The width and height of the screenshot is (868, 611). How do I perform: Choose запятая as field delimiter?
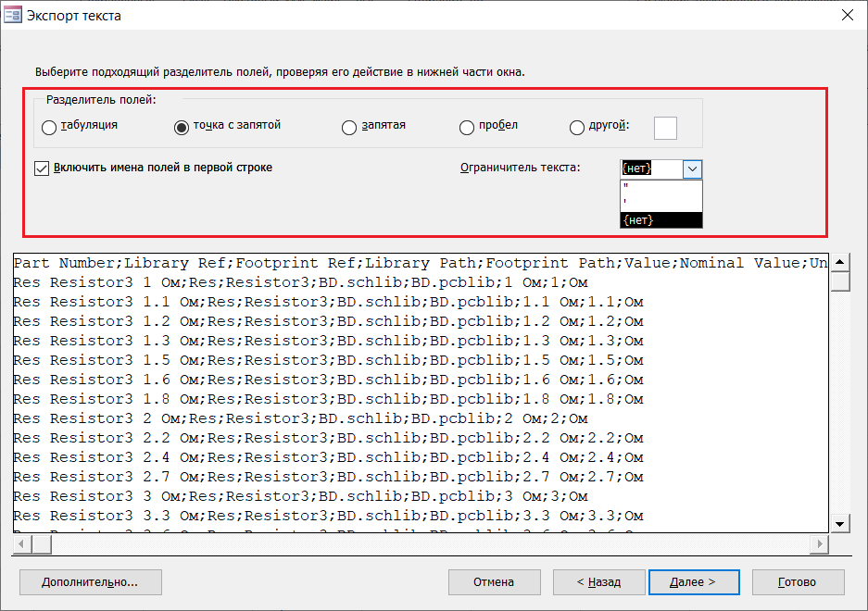pyautogui.click(x=348, y=128)
